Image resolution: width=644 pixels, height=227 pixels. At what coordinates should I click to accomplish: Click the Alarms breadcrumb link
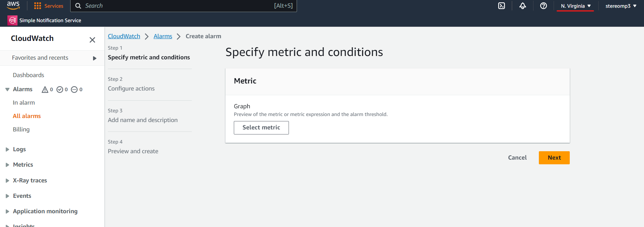pos(163,36)
